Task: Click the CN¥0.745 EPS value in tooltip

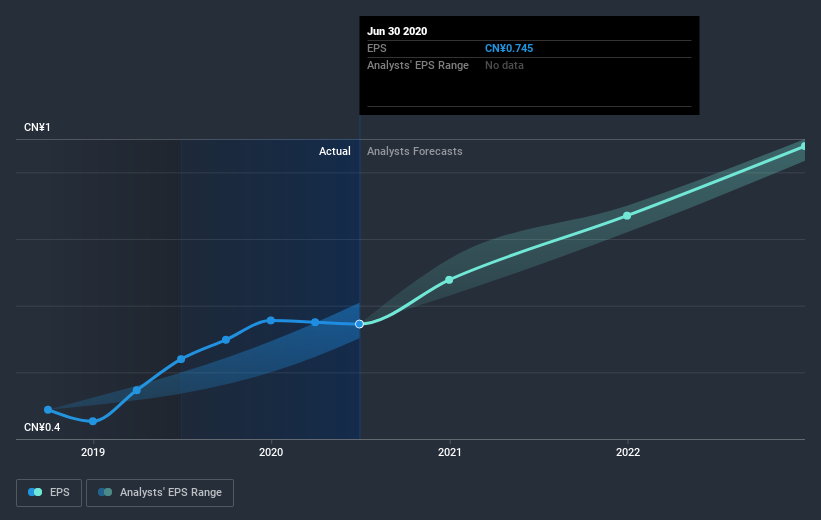Action: [509, 48]
